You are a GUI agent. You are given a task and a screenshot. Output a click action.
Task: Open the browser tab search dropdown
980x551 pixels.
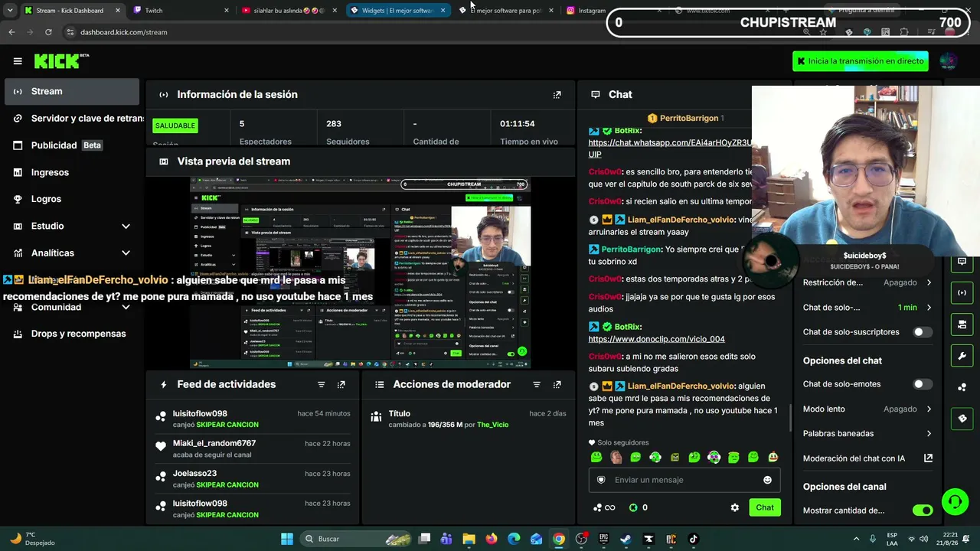point(10,11)
